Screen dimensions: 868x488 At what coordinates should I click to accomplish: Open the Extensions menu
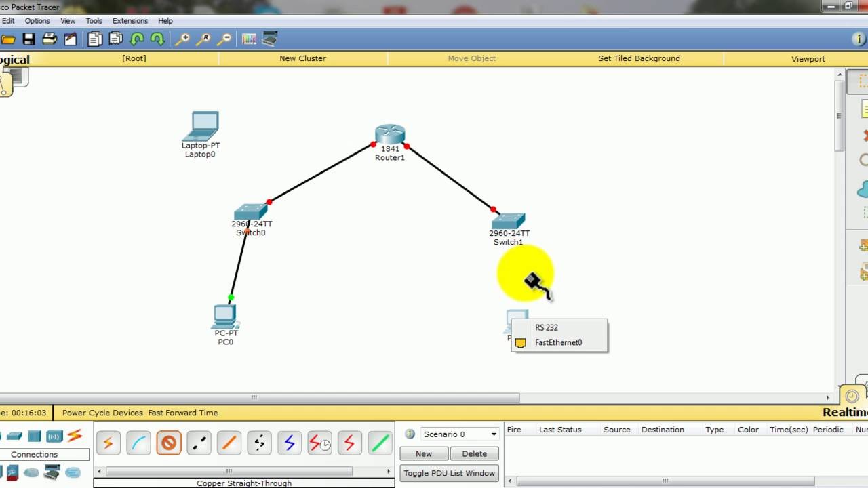coord(130,21)
